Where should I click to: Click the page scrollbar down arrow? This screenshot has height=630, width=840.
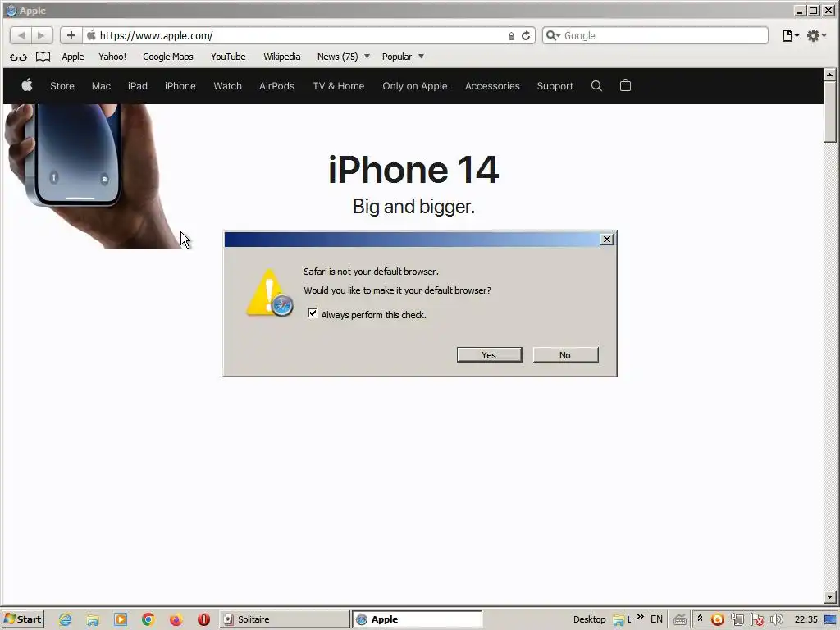(830, 597)
